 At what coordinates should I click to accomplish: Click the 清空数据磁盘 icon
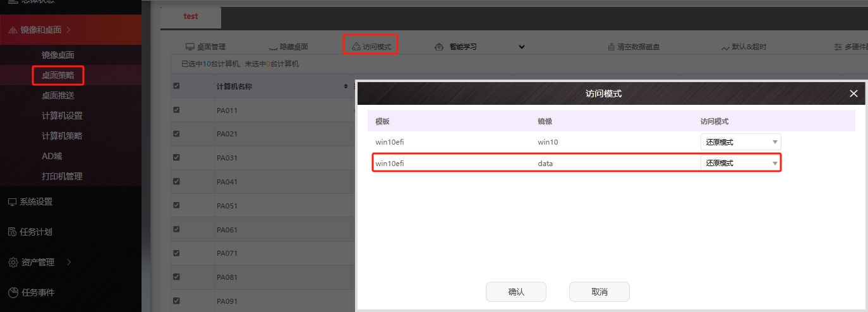611,47
